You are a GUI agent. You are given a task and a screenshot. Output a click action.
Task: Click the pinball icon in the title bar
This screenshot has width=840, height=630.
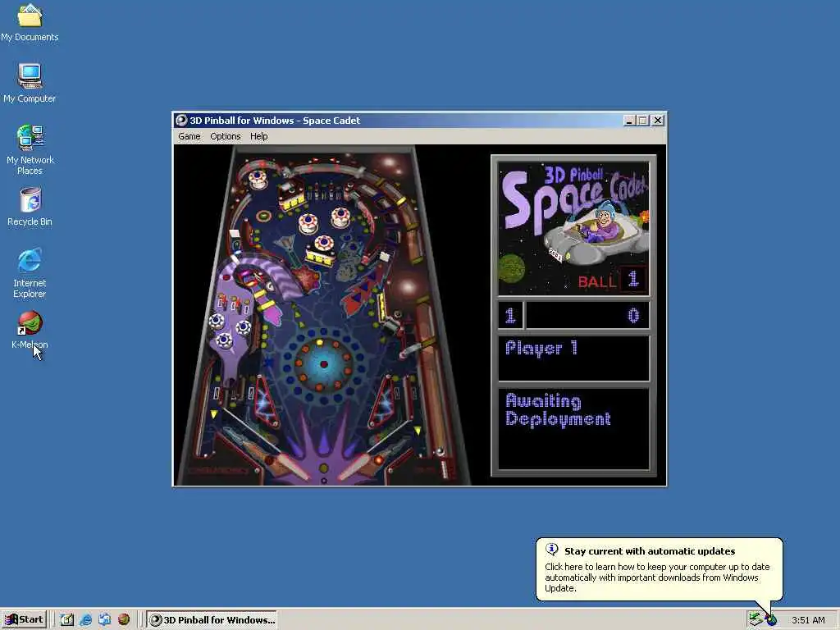[181, 121]
